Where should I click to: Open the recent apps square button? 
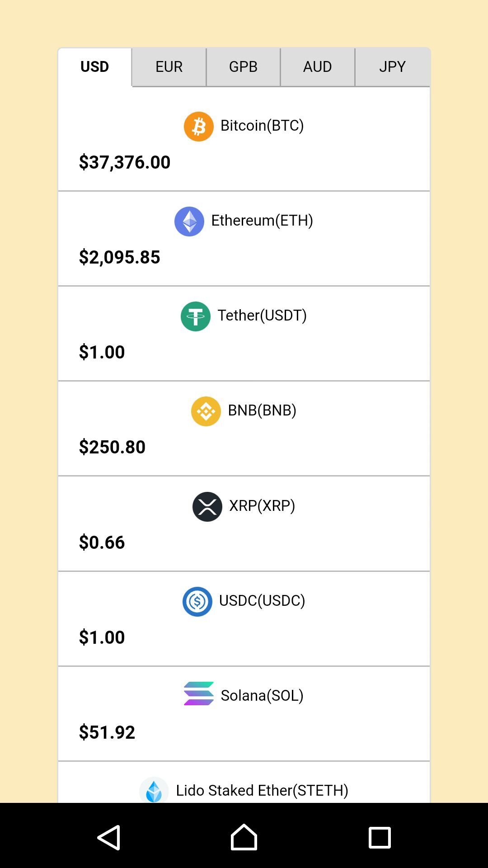click(x=380, y=838)
